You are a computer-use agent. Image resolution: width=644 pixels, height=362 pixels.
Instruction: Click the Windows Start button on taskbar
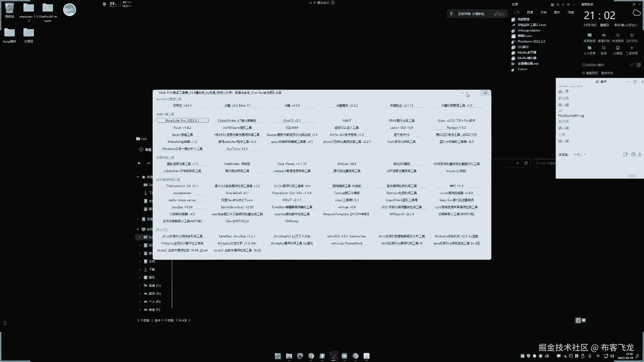(278, 356)
